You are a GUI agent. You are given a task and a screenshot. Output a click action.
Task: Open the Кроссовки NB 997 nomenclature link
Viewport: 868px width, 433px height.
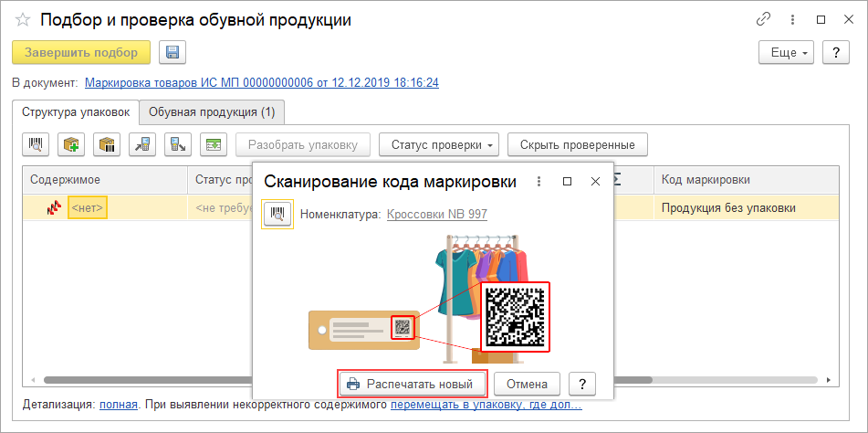pyautogui.click(x=437, y=215)
